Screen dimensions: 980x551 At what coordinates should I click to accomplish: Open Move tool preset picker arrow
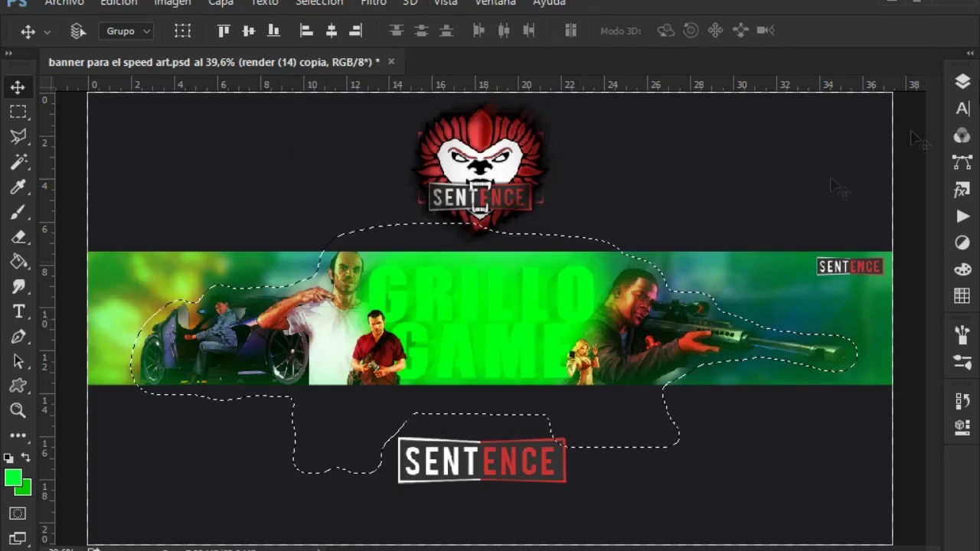point(47,31)
